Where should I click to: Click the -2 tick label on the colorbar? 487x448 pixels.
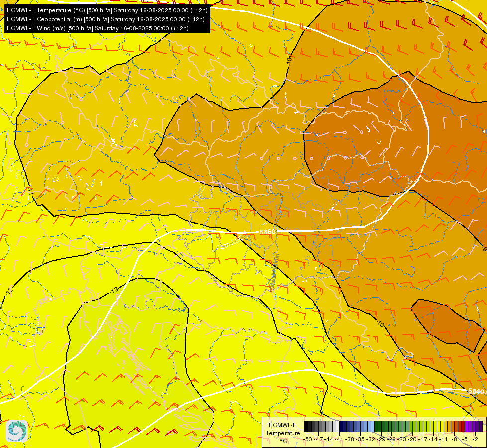point(475,439)
